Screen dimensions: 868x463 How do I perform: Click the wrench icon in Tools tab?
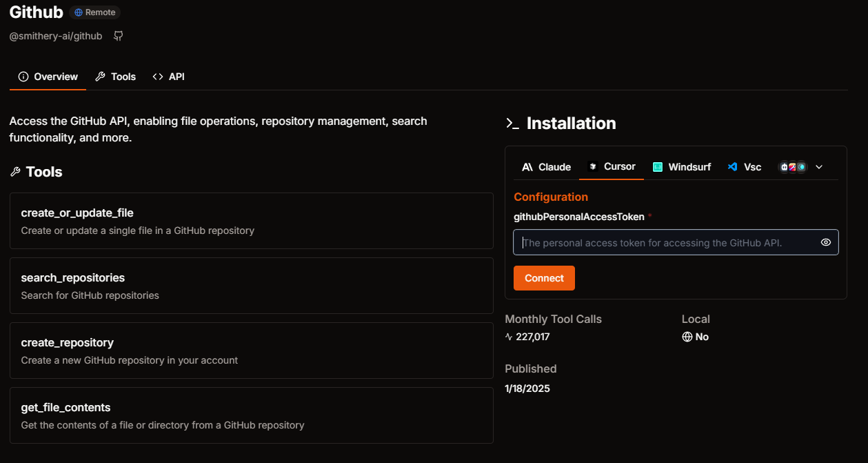100,77
